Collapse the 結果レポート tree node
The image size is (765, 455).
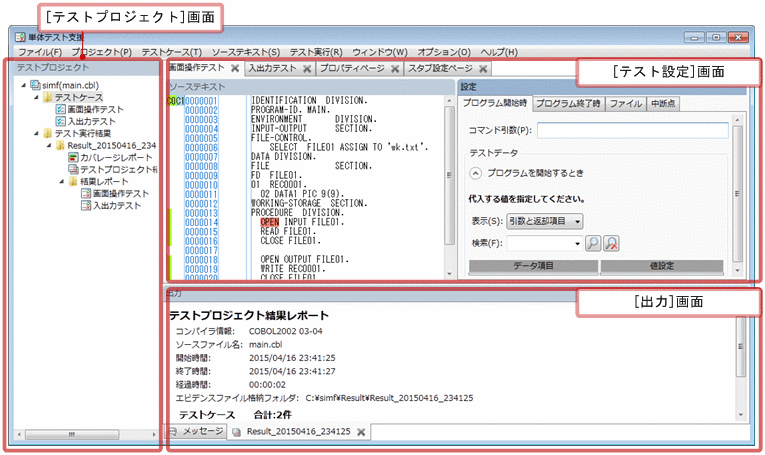point(62,181)
